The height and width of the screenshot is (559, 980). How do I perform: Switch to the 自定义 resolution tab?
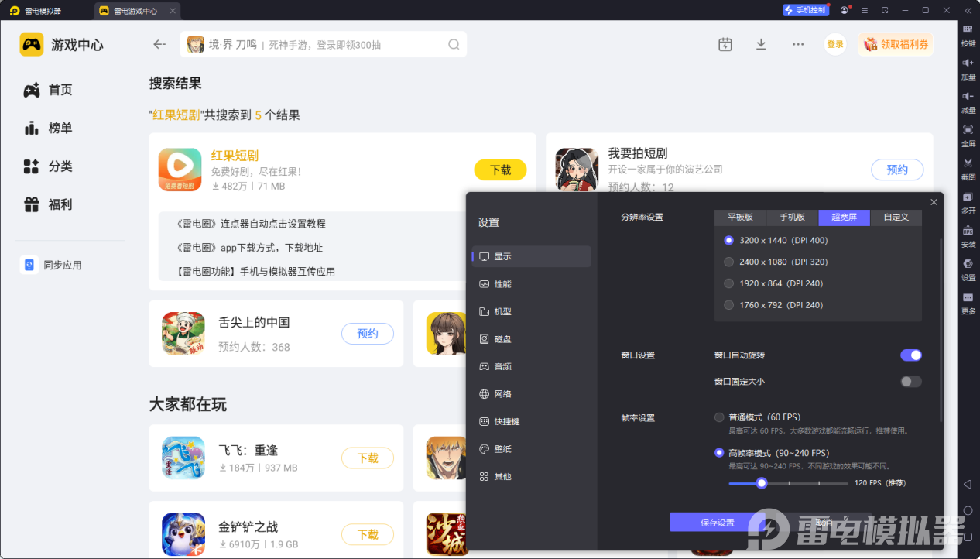[896, 218]
